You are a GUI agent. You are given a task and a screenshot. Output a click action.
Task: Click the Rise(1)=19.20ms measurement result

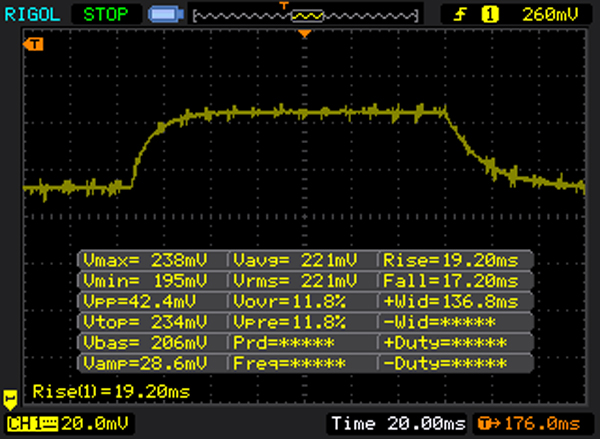(x=111, y=391)
